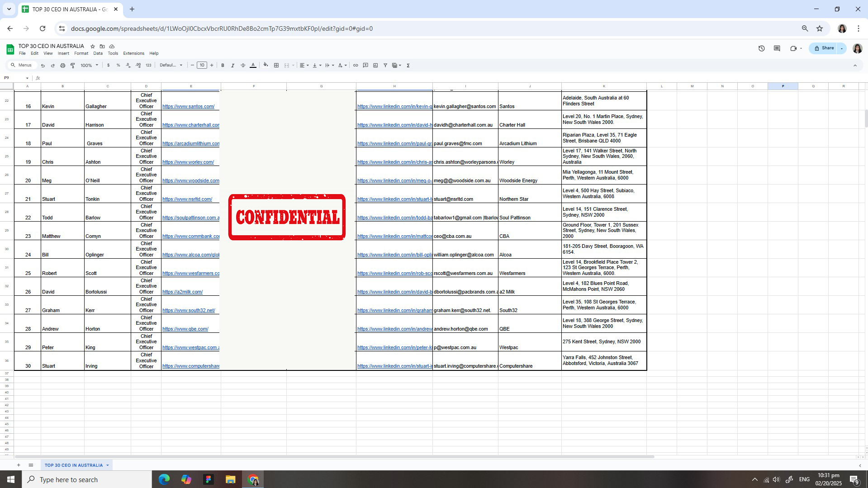Add a comment with the toolbar icon

pyautogui.click(x=365, y=66)
